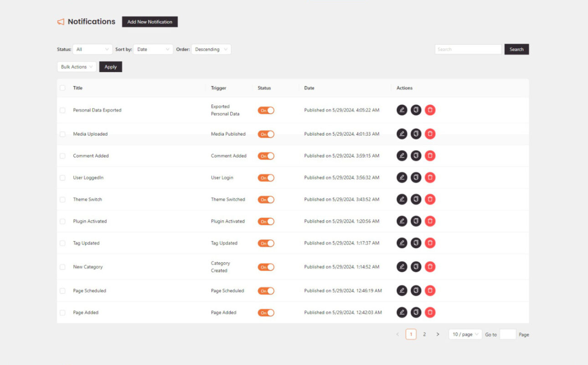Image resolution: width=588 pixels, height=365 pixels.
Task: Click the megaphone icon beside Notifications heading
Action: (x=61, y=21)
